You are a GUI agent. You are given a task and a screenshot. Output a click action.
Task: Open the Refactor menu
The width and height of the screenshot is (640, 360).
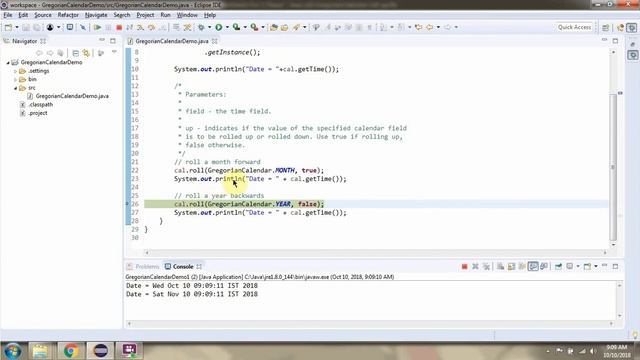tap(68, 15)
